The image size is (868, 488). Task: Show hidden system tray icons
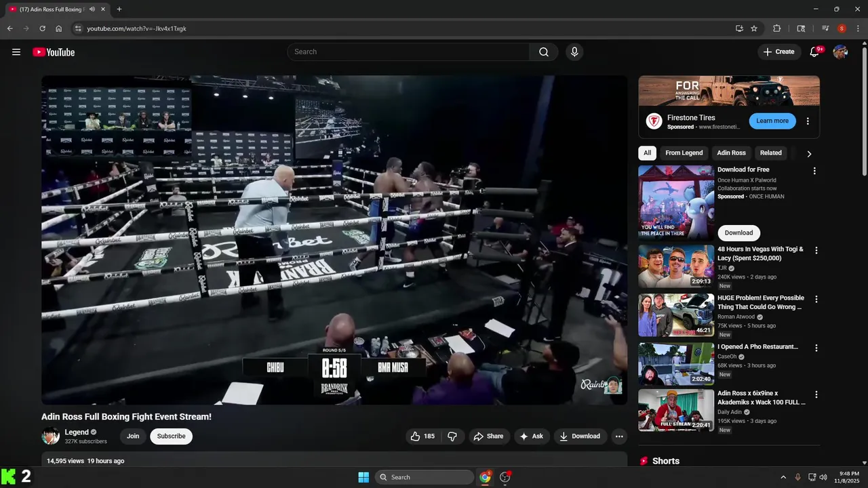783,477
